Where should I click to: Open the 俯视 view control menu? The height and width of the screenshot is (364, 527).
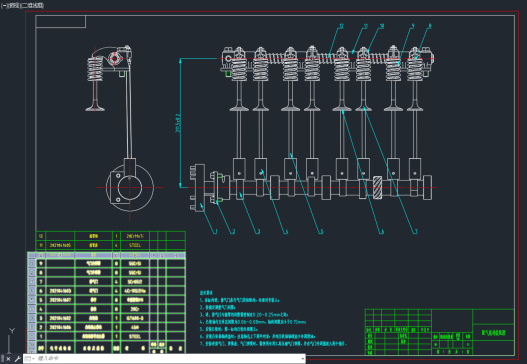13,5
